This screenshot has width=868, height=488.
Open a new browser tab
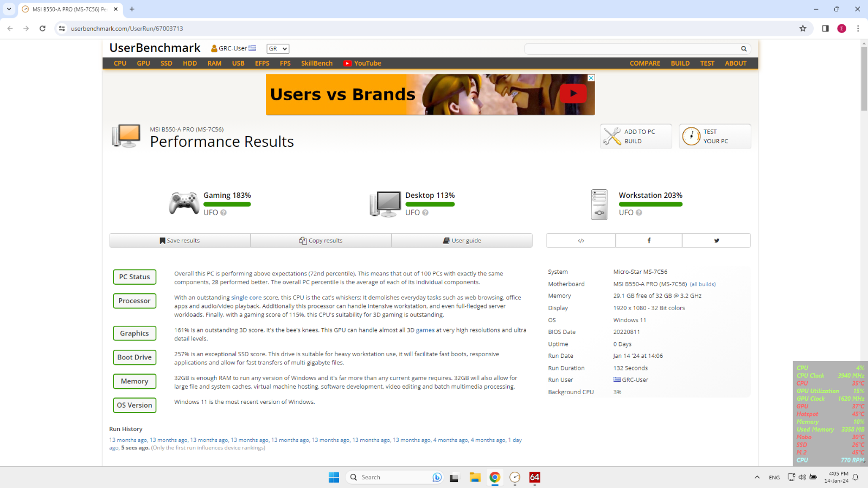point(132,9)
